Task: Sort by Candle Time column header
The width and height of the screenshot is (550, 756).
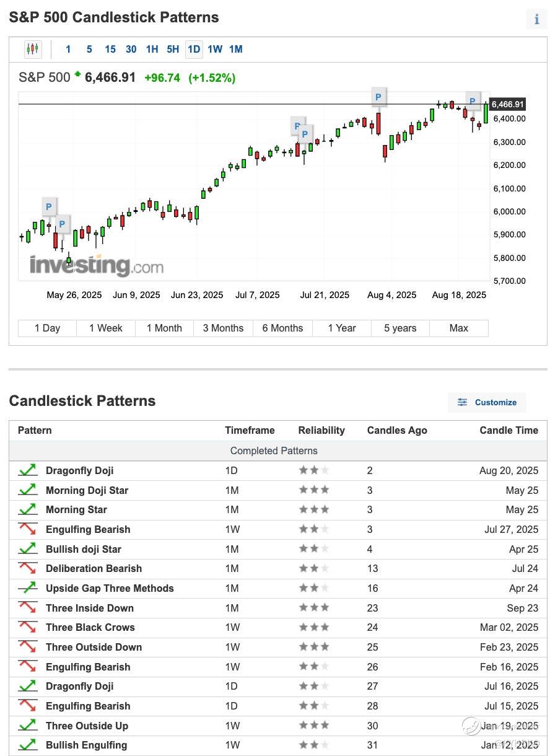Action: tap(509, 430)
